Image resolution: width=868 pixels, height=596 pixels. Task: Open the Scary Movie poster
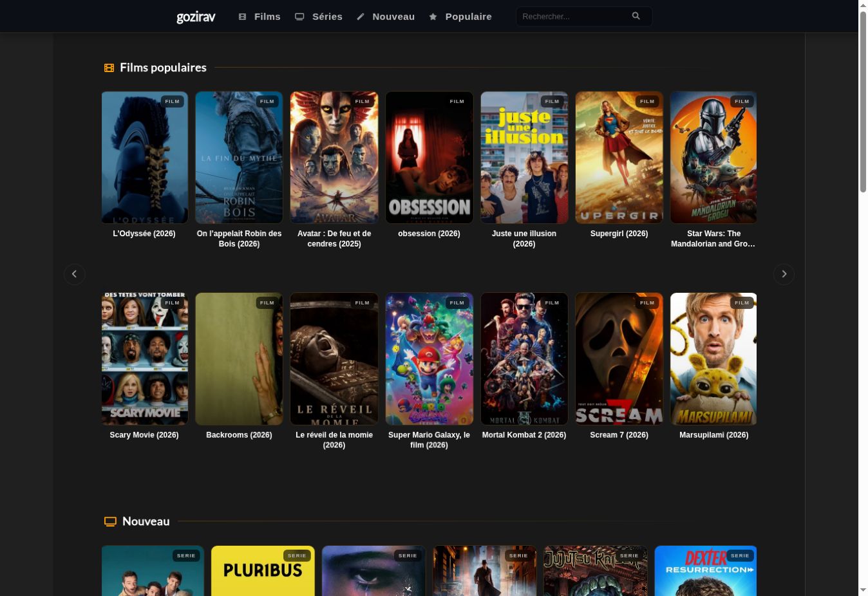click(x=145, y=359)
